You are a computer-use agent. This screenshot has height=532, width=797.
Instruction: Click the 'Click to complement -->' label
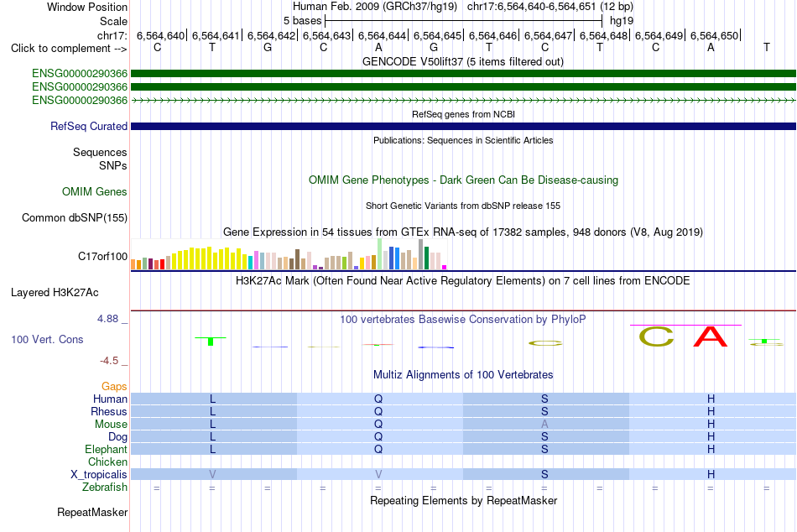[69, 49]
